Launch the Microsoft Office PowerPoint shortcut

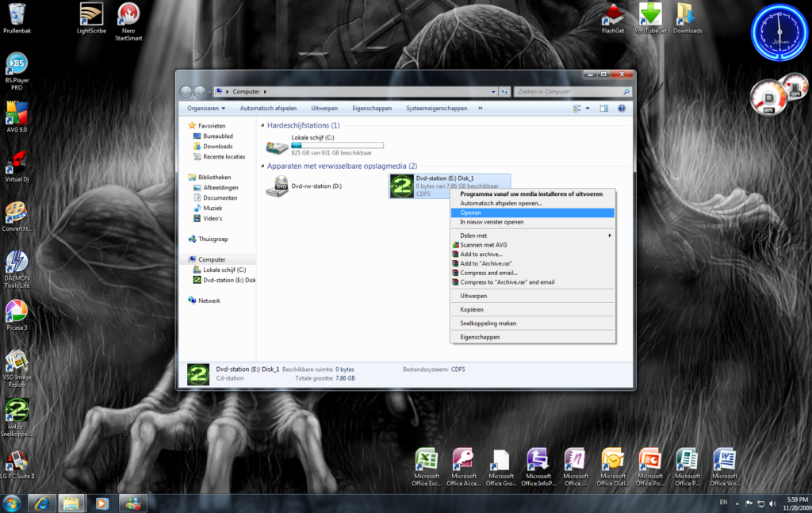(650, 468)
